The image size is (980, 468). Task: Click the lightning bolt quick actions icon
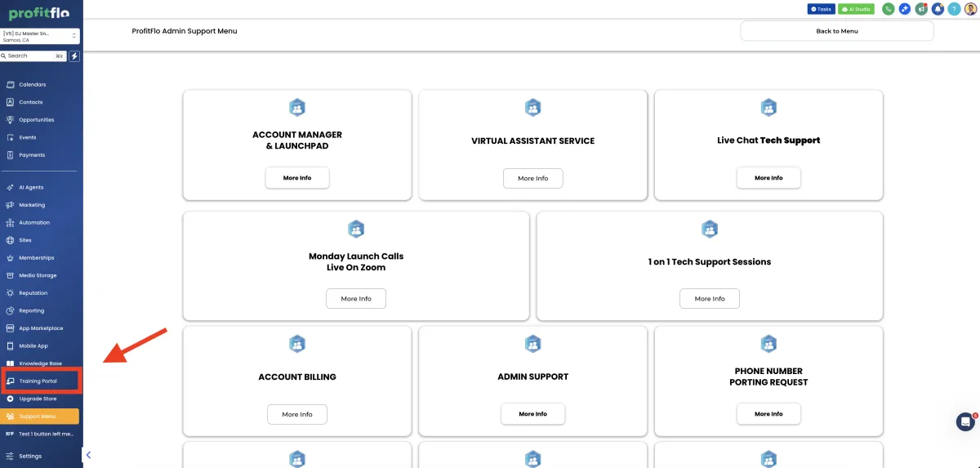(74, 56)
